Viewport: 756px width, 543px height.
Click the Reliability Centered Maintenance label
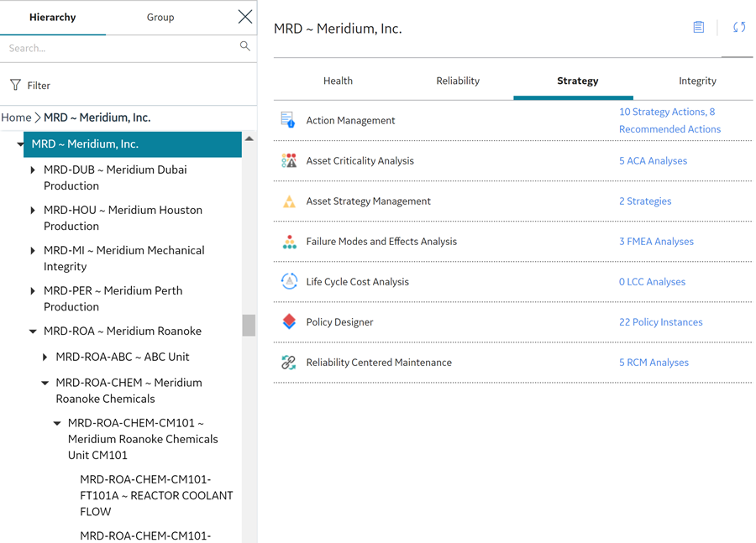(379, 363)
